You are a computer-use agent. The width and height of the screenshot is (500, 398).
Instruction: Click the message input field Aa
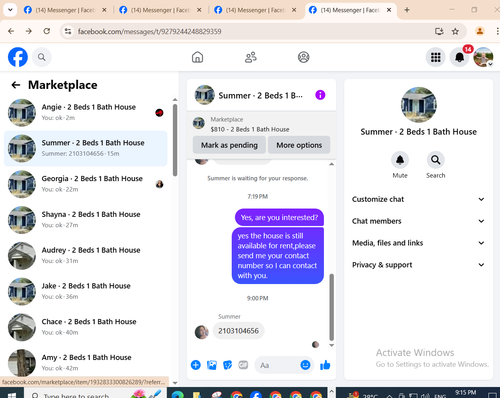coord(277,365)
